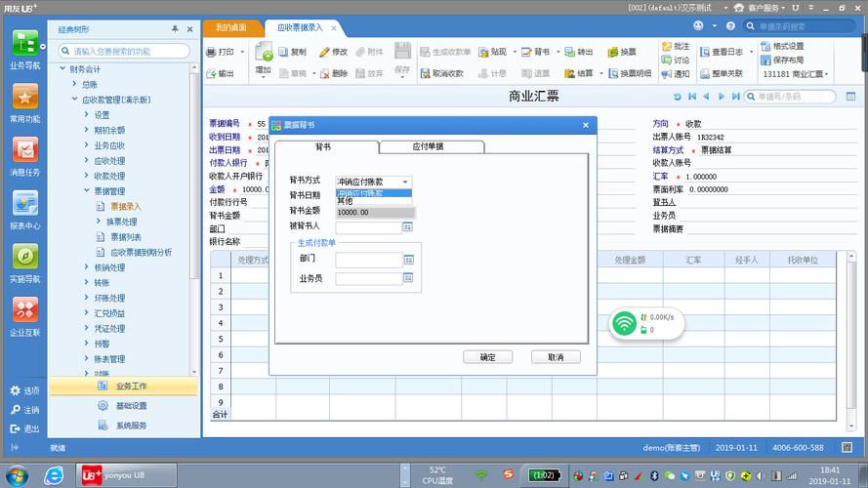The width and height of the screenshot is (868, 488).
Task: Expand the 换票处理 tree node
Action: point(99,222)
